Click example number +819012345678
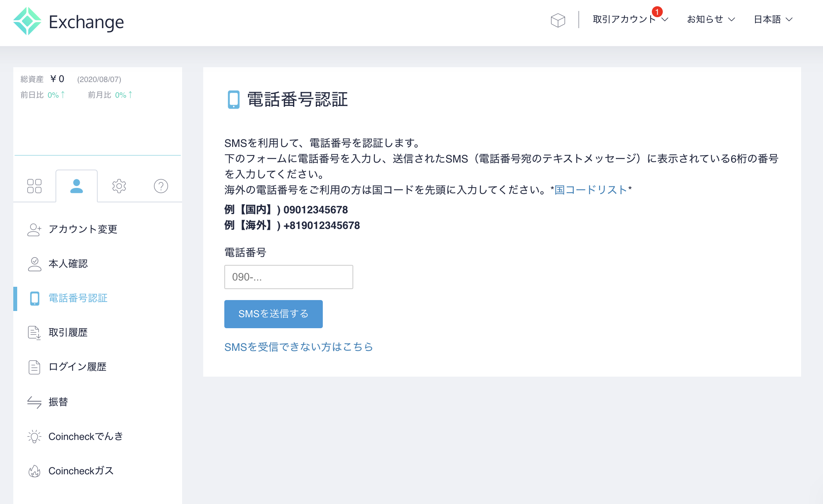The image size is (823, 504). 322,225
